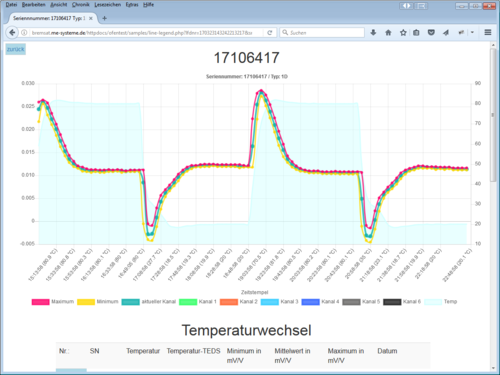500x375 pixels.
Task: Click the 0.015 left axis label
Action: 28,152
